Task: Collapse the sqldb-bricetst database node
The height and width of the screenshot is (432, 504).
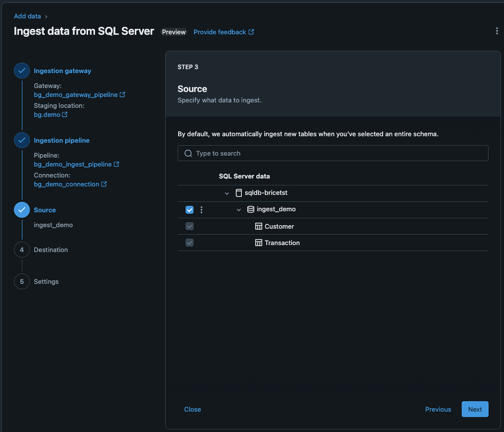Action: pos(227,194)
